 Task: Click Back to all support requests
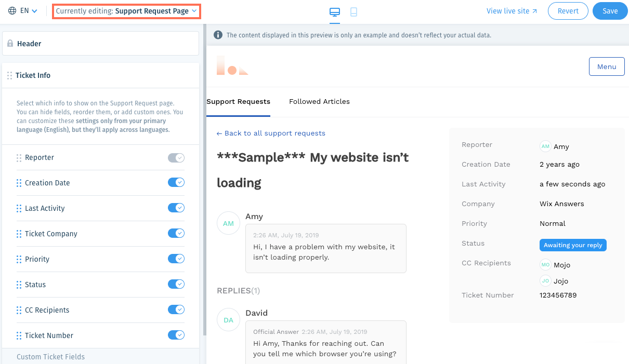tap(271, 133)
